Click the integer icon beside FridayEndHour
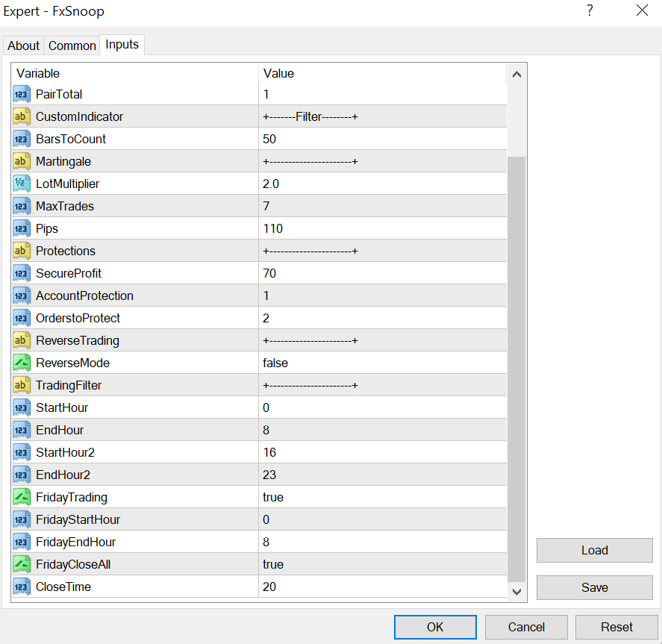This screenshot has height=644, width=662. (22, 542)
